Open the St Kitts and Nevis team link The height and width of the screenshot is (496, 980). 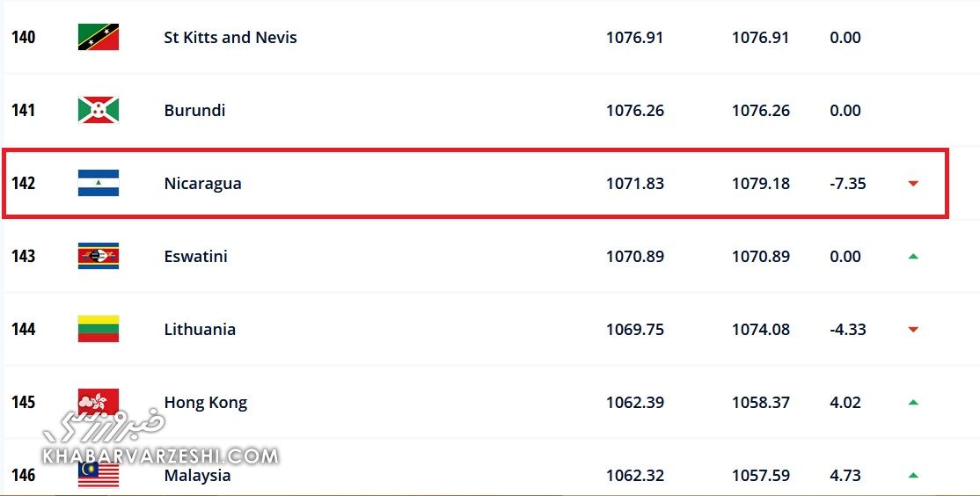click(230, 38)
